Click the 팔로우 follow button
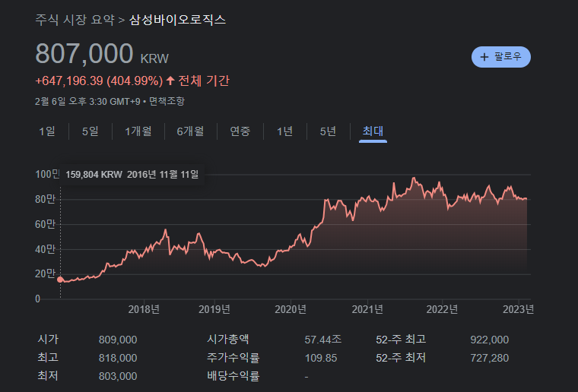The height and width of the screenshot is (392, 578). coord(501,57)
